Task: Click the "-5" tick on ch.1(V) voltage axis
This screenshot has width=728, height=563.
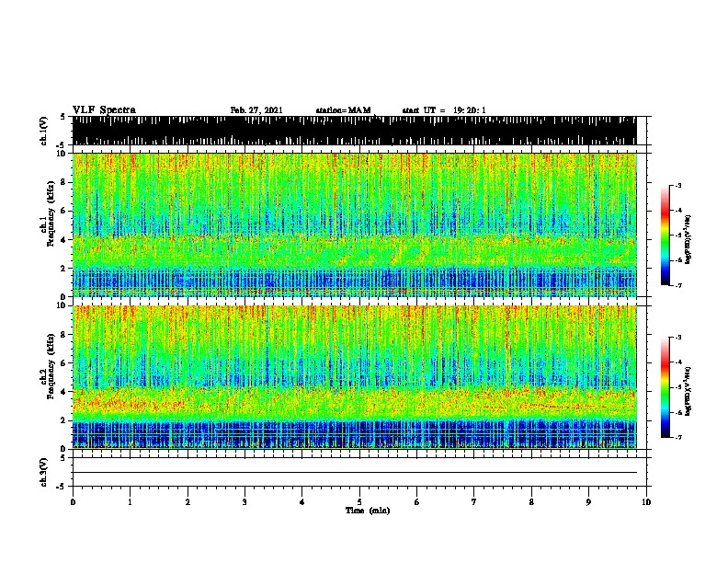Action: [62, 145]
